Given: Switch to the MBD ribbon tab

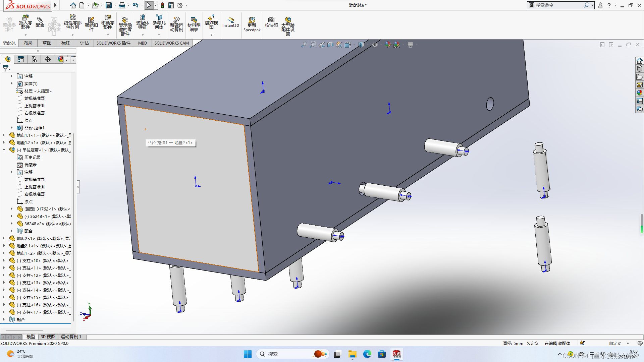Looking at the screenshot, I should tap(142, 43).
